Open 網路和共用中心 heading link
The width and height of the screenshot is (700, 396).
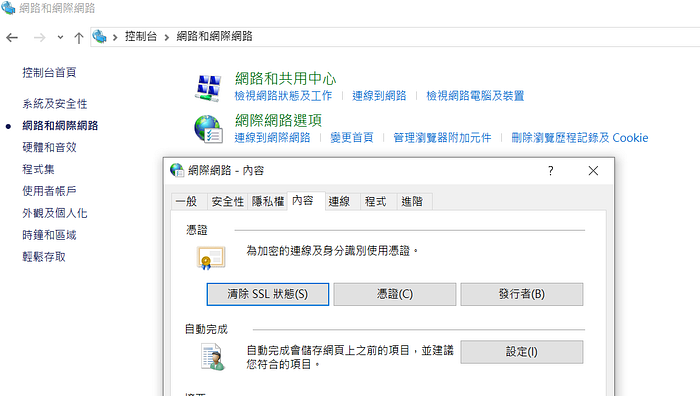(285, 79)
